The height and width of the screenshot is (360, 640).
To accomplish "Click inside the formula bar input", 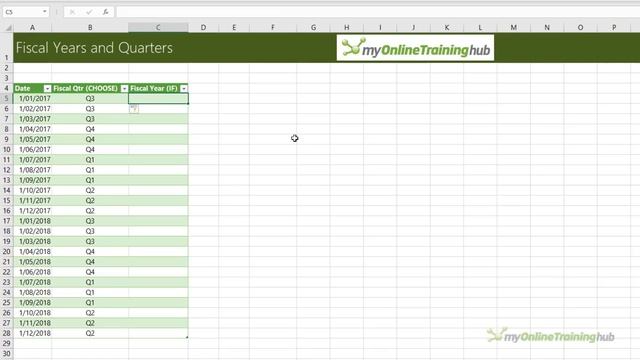I will pyautogui.click(x=378, y=12).
